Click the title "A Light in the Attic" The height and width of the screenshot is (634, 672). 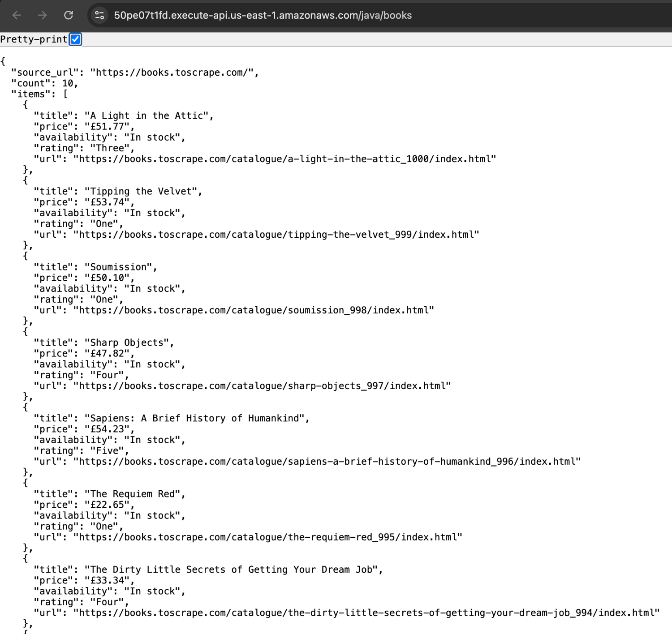click(146, 116)
